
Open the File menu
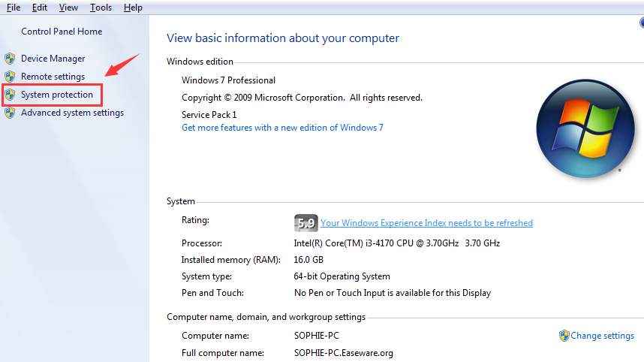(14, 8)
